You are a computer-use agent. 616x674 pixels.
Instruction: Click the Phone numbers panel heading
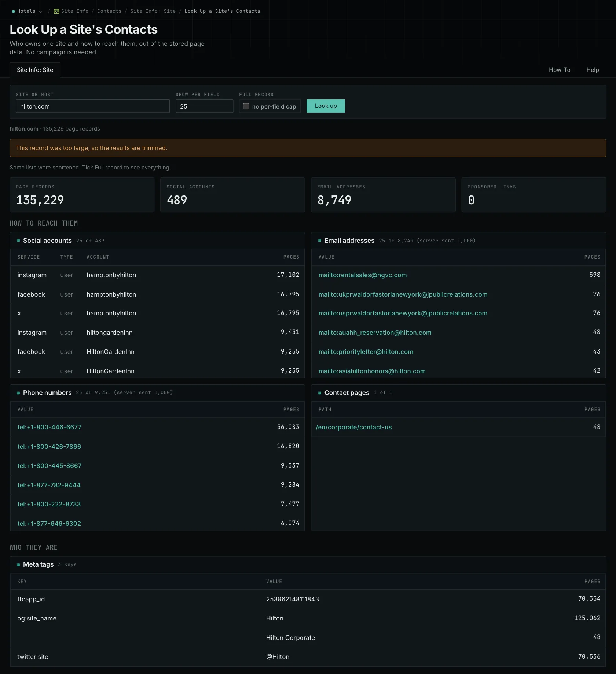pos(47,393)
